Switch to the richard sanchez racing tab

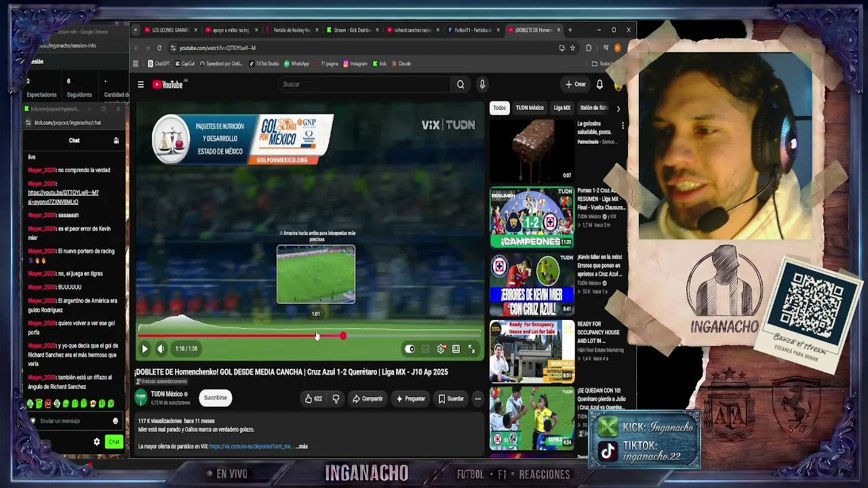click(x=412, y=30)
